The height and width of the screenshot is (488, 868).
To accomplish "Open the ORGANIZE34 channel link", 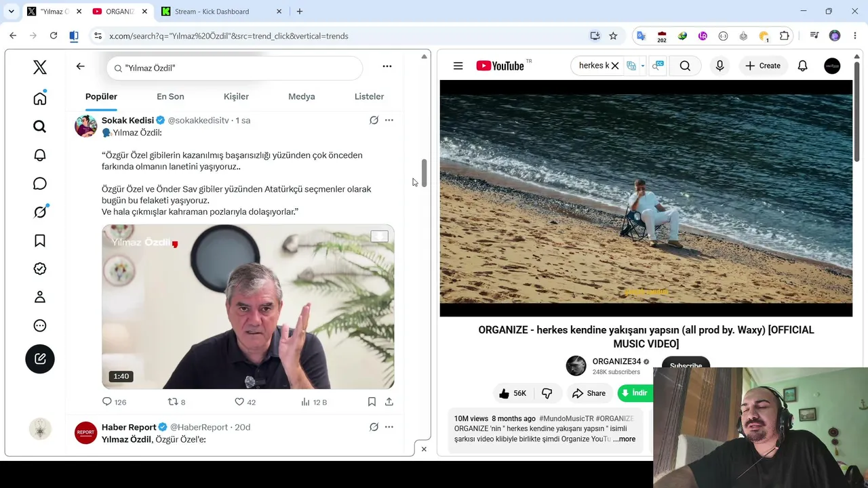I will tap(616, 361).
